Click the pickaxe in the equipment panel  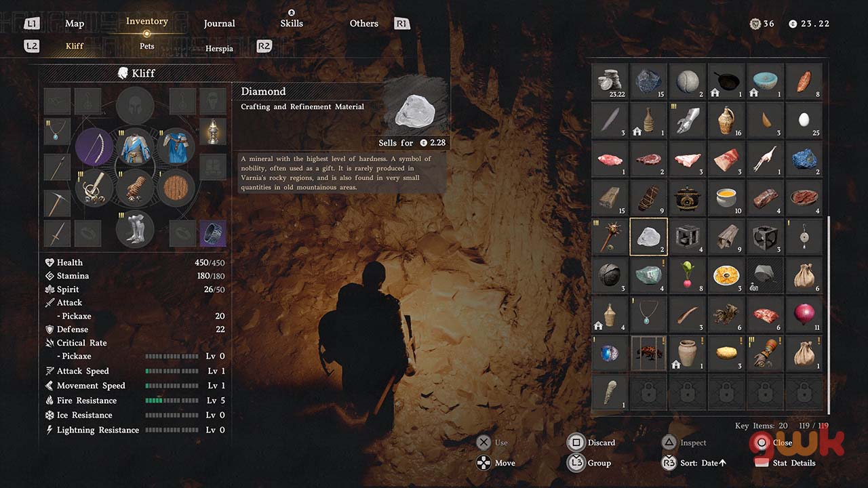[57, 202]
